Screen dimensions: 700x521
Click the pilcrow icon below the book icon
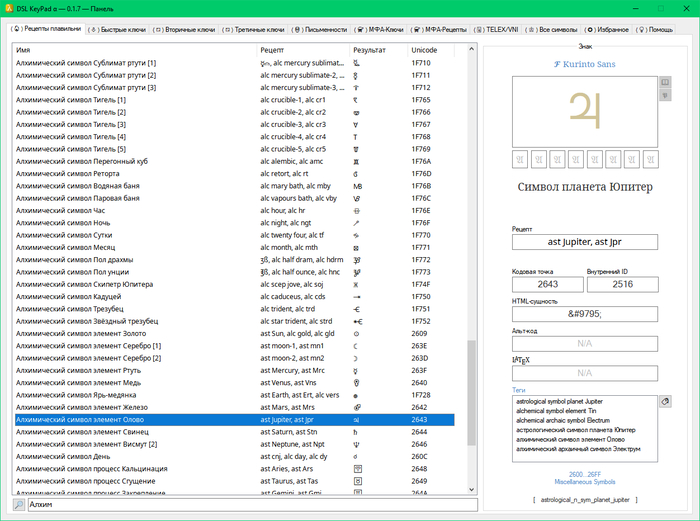[x=664, y=95]
